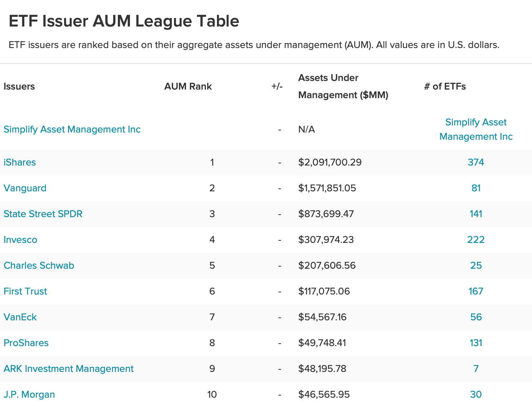Screen dimensions: 532x407
Task: Select the Charles Schwab issuer link
Action: [x=39, y=265]
